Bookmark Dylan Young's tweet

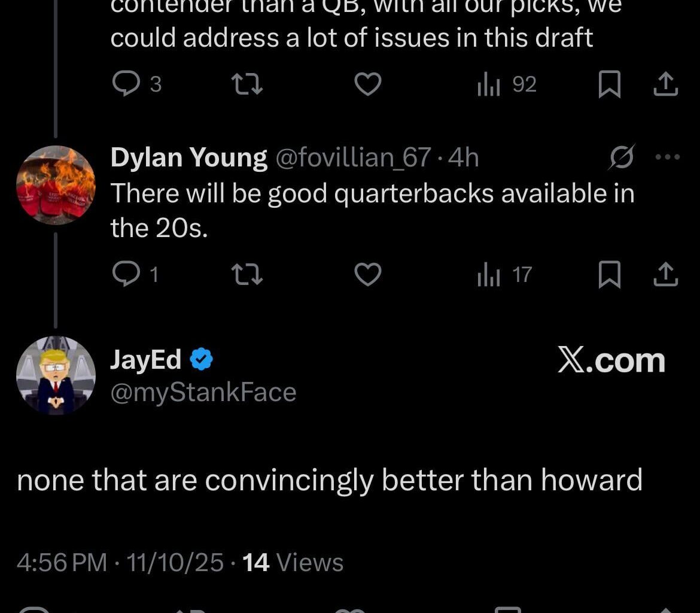point(610,275)
